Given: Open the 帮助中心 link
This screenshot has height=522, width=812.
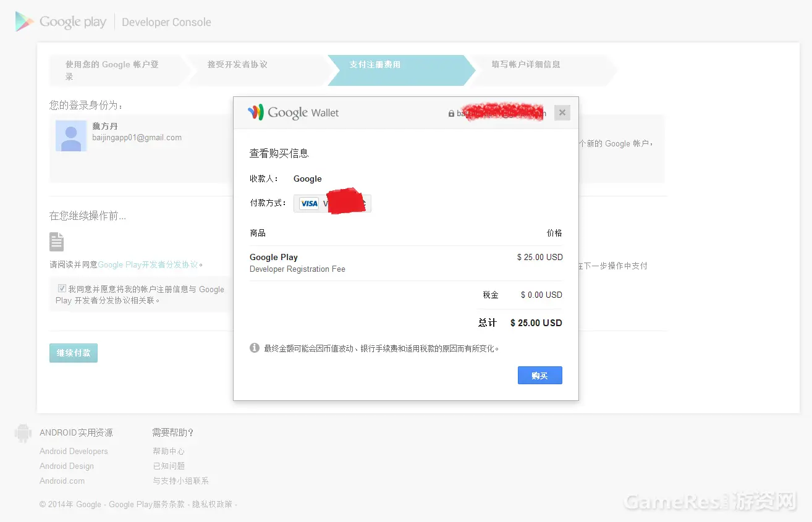Looking at the screenshot, I should pos(169,452).
